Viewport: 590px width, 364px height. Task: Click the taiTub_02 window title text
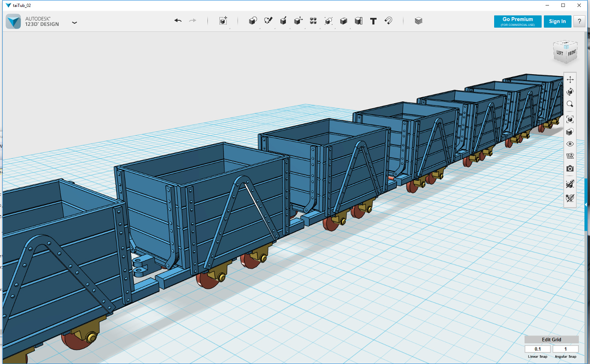21,5
